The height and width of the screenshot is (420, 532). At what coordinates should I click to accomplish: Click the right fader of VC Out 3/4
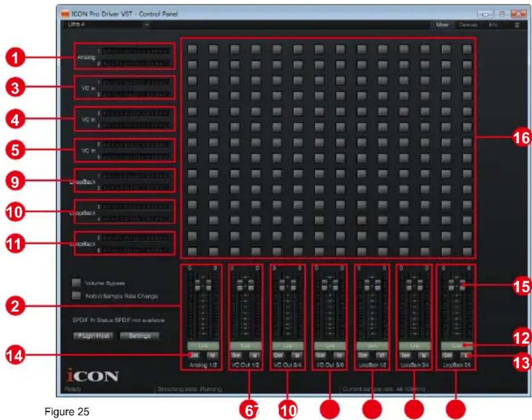[x=293, y=285]
